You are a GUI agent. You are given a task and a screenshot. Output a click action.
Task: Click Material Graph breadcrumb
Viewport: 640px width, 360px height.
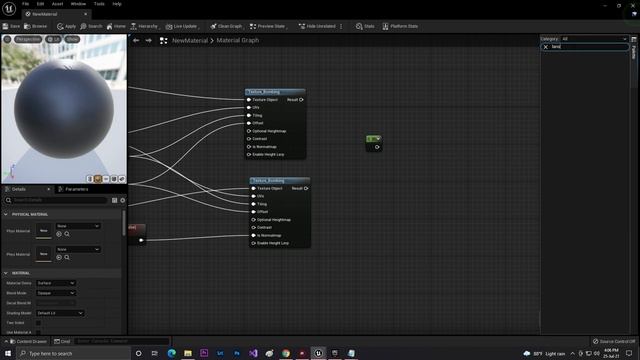[x=238, y=40]
